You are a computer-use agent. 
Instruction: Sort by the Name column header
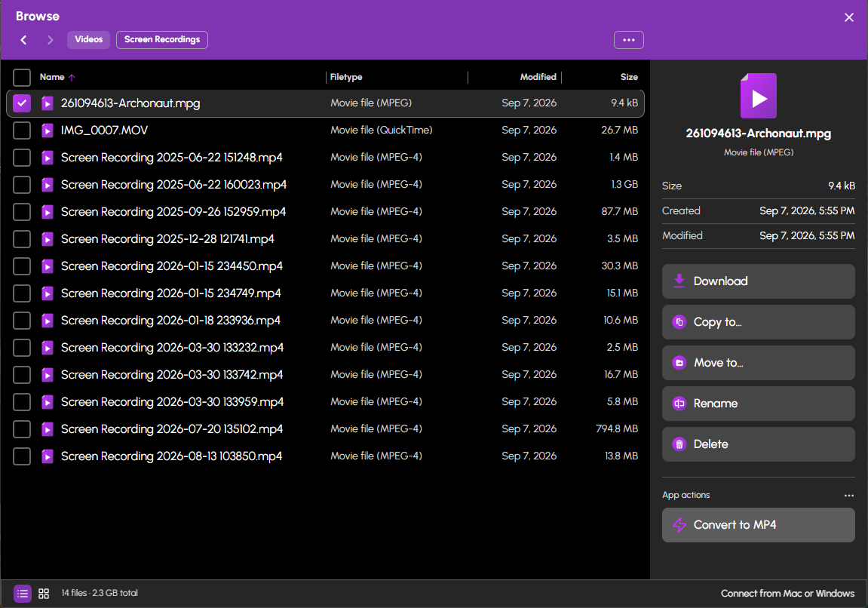52,77
